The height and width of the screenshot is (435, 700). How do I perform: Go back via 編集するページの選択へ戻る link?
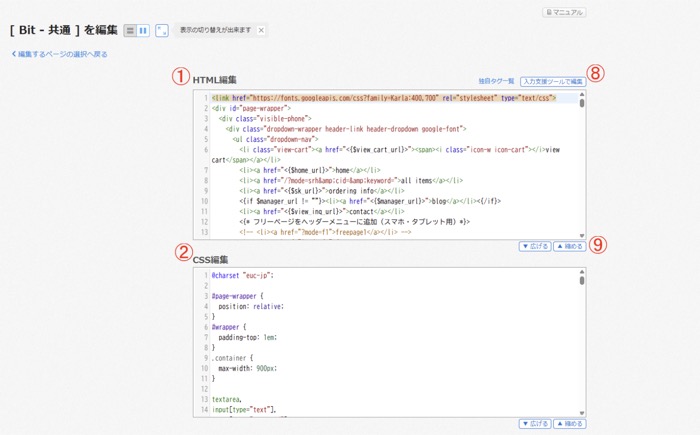[x=59, y=54]
